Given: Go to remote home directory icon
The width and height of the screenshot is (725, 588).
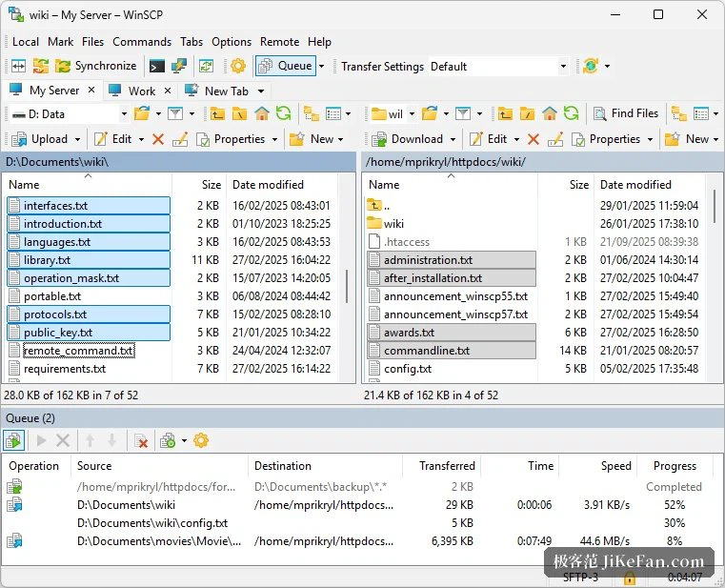Looking at the screenshot, I should 550,113.
